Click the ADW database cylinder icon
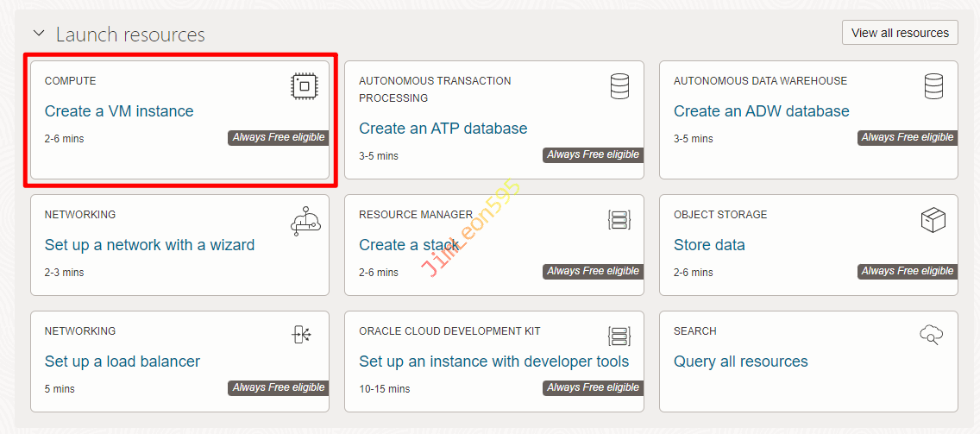Image resolution: width=980 pixels, height=434 pixels. [933, 86]
